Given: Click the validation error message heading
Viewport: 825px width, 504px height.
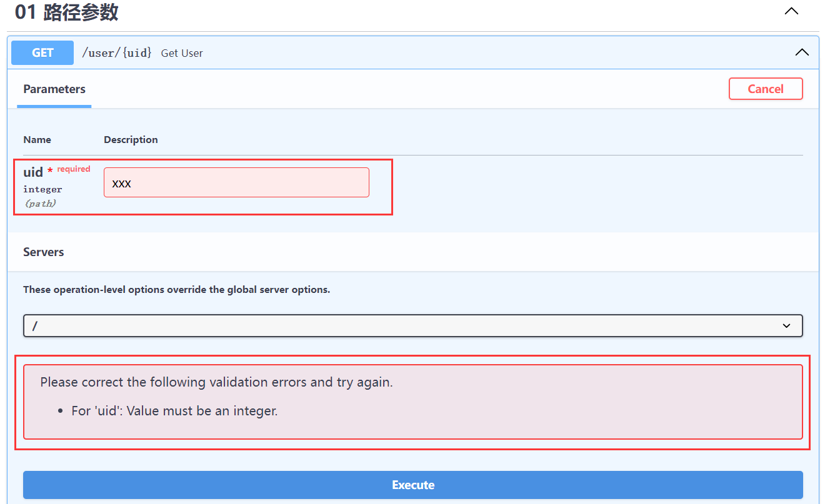Looking at the screenshot, I should pyautogui.click(x=216, y=382).
